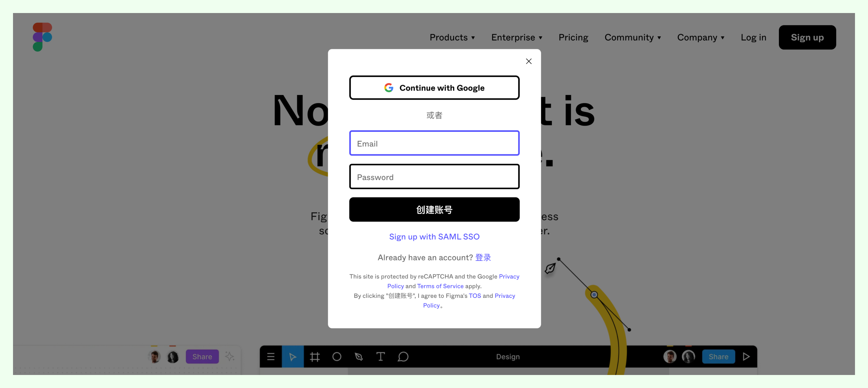Click the male avatar near blue Share

670,357
